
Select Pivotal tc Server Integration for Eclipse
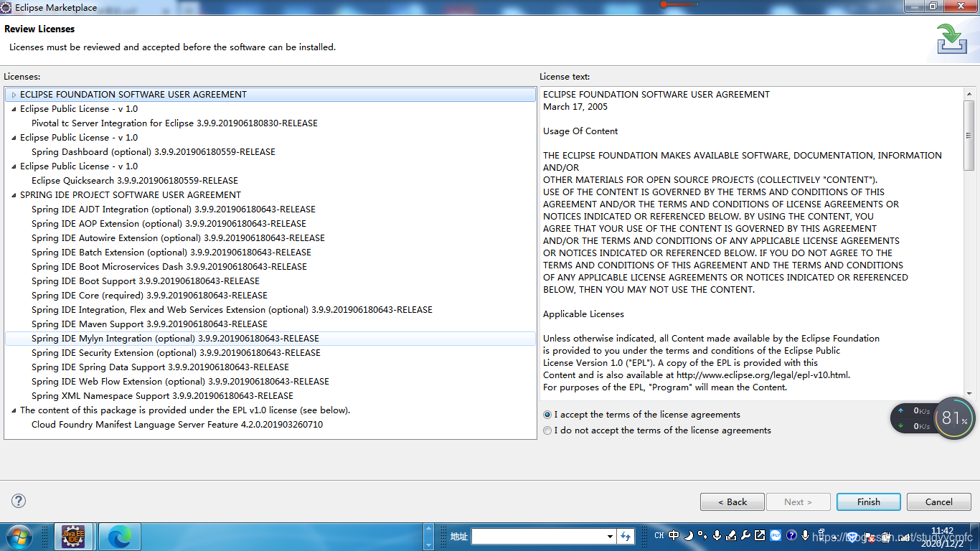click(174, 123)
